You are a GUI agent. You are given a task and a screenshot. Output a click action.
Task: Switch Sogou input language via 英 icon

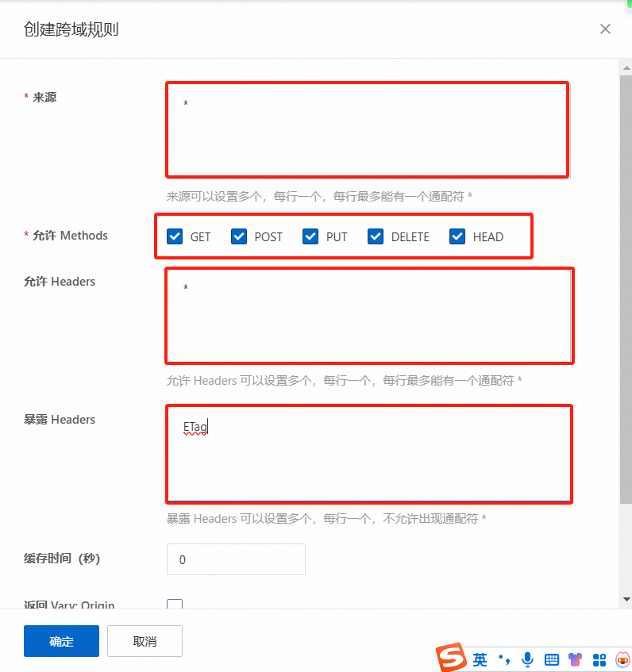[480, 659]
